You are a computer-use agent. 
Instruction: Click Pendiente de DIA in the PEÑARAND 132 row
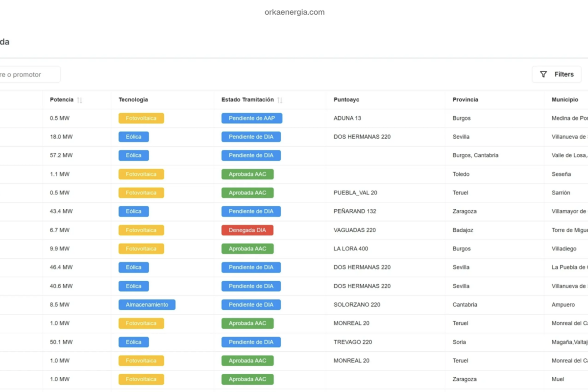pyautogui.click(x=251, y=212)
